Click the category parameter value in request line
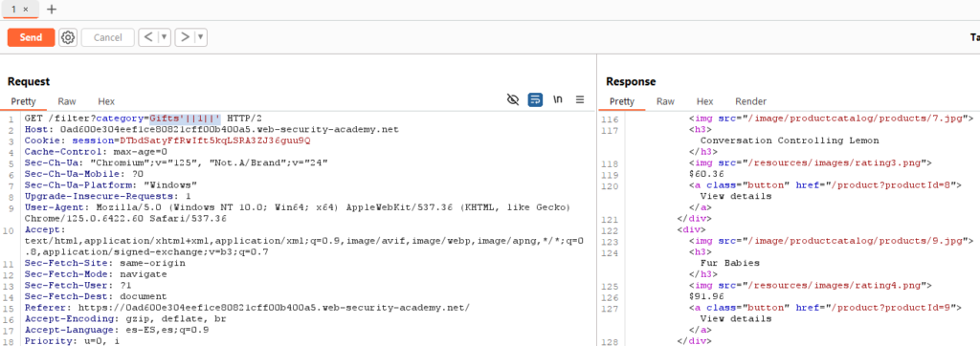This screenshot has height=346, width=980. 185,118
